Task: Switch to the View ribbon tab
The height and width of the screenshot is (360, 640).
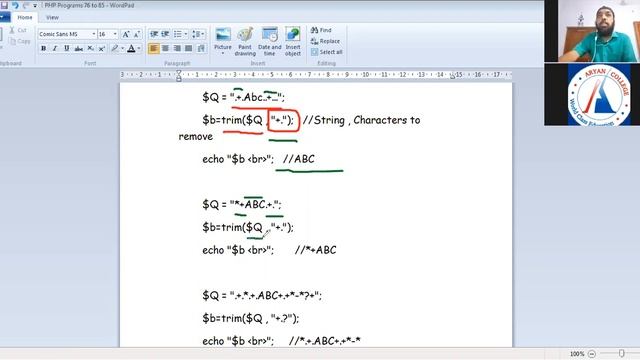Action: click(x=52, y=17)
